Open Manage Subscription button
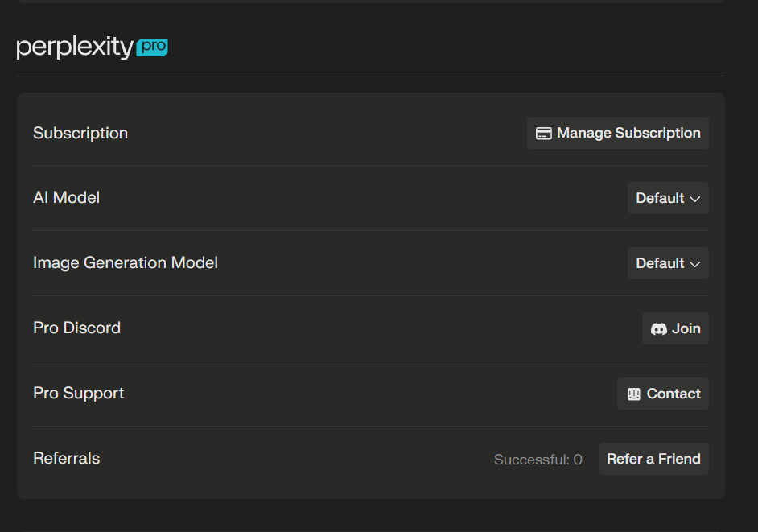758x532 pixels. 618,133
